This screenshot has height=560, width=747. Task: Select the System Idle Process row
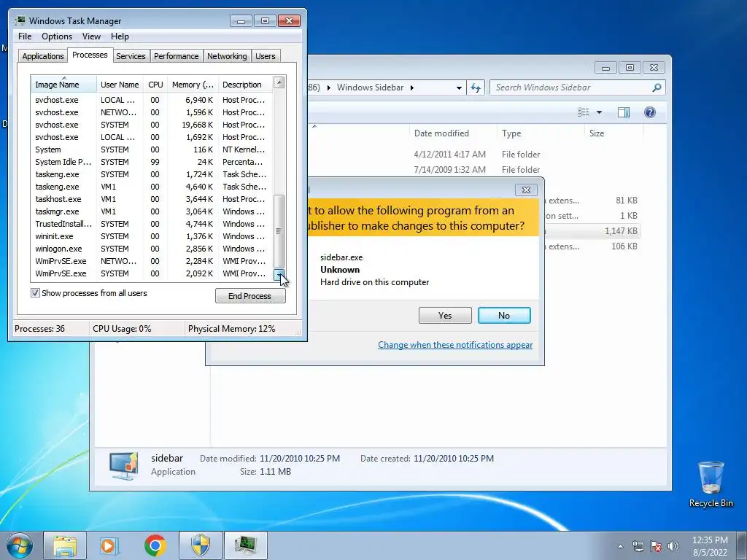click(152, 162)
